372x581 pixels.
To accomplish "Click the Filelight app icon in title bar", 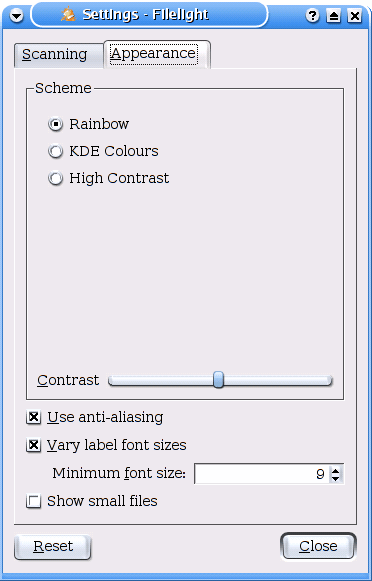I will (x=69, y=14).
